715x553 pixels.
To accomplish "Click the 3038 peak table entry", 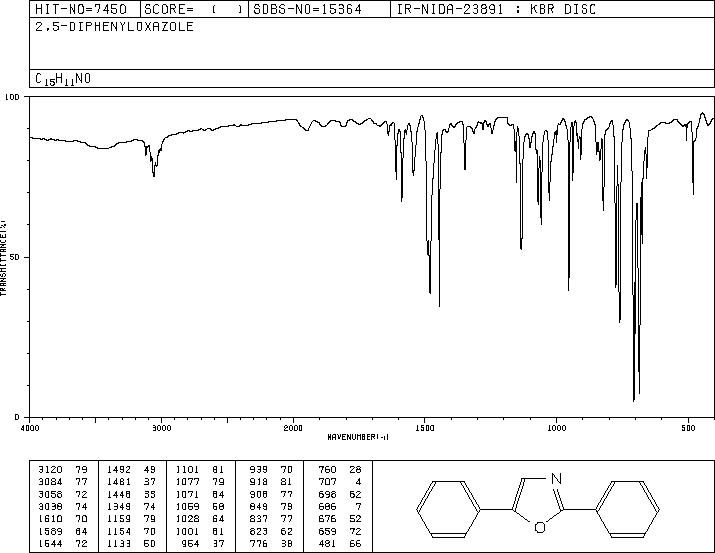I will [x=62, y=506].
